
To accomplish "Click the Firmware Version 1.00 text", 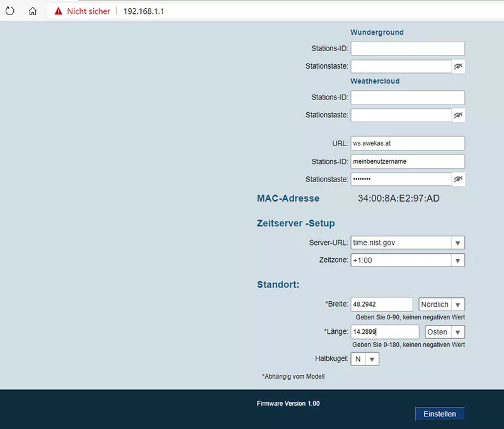I will point(288,403).
